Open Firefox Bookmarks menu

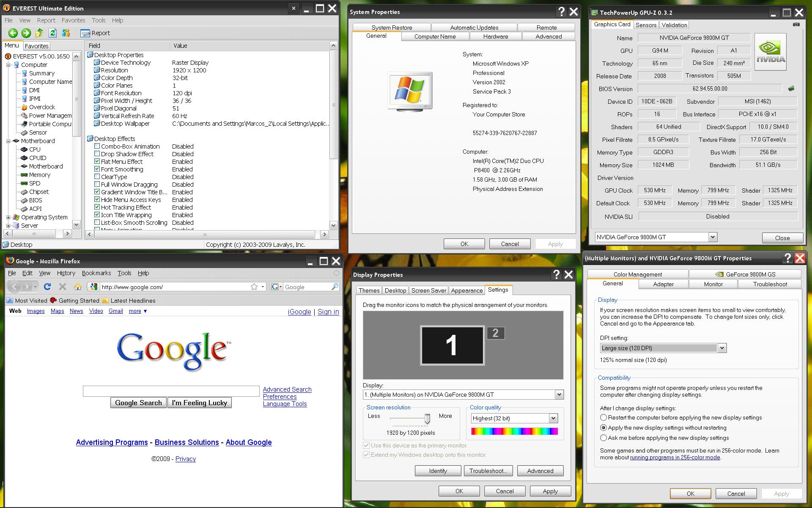(x=96, y=273)
